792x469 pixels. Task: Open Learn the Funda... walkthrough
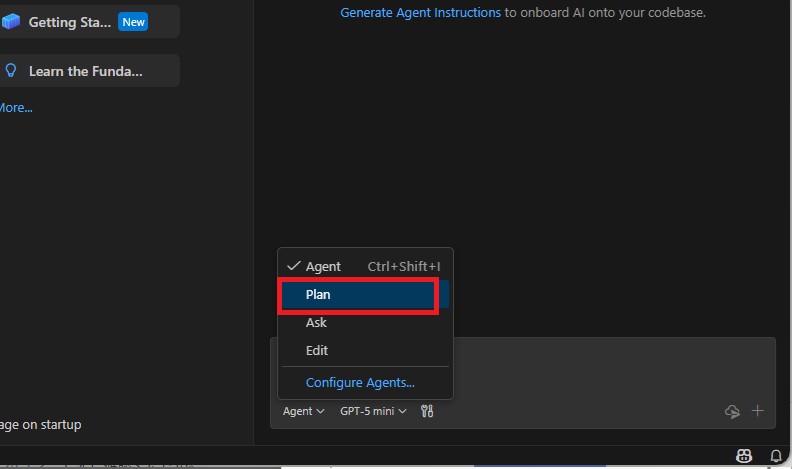point(89,71)
